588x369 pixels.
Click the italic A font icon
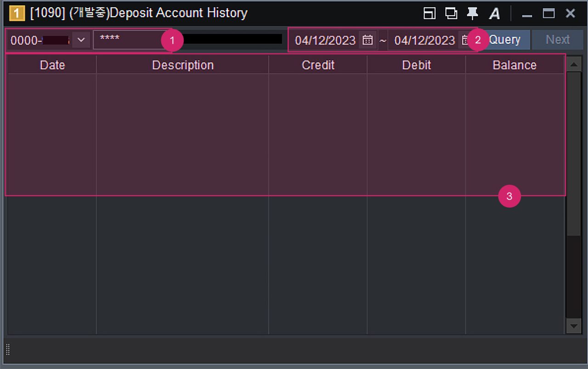point(494,14)
